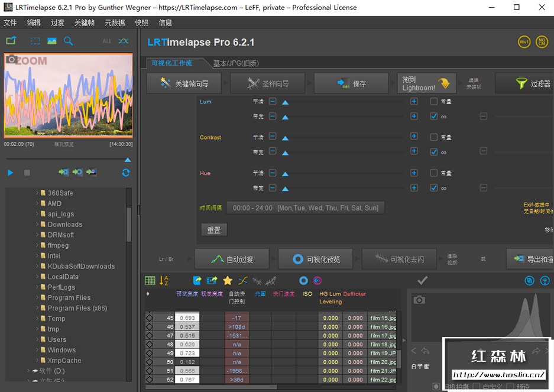Screen dimensions: 554x392
Task: Click the refresh circular arrows icon
Action: click(126, 173)
